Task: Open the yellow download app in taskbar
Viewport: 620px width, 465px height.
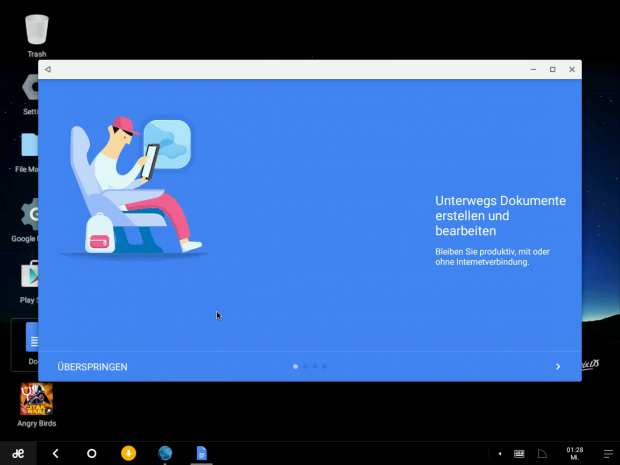Action: [128, 453]
